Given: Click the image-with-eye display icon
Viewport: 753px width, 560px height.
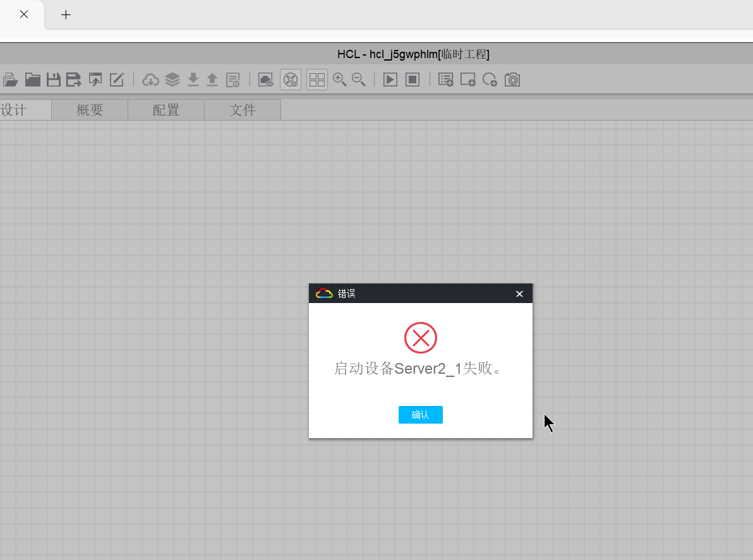Looking at the screenshot, I should [x=265, y=80].
